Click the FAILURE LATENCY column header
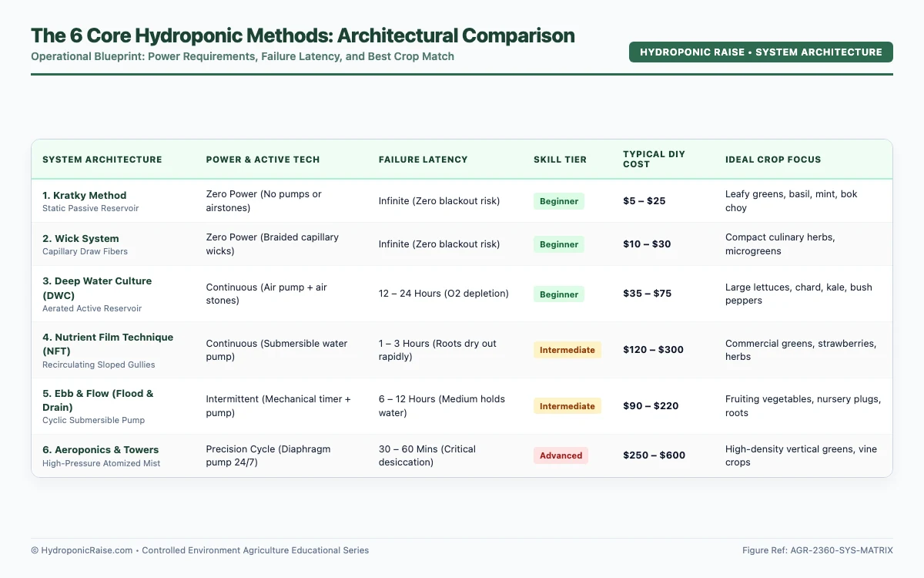924x578 pixels. [423, 160]
